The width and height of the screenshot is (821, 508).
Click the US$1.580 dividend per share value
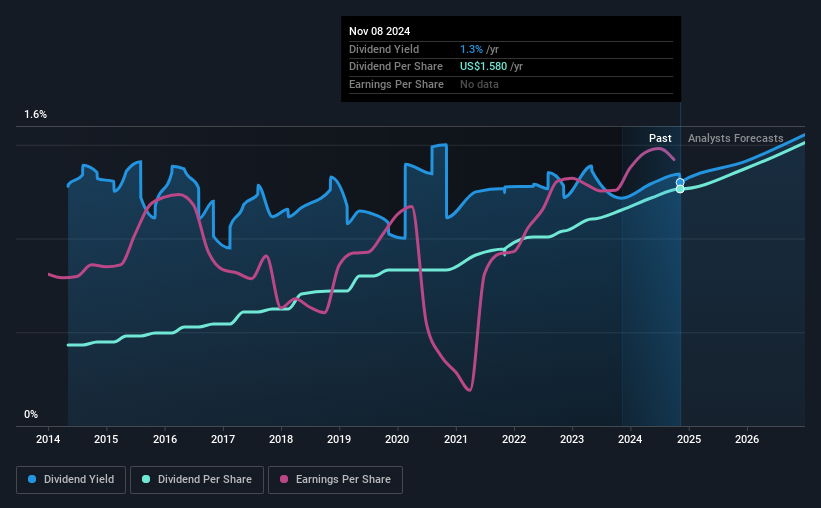point(483,67)
